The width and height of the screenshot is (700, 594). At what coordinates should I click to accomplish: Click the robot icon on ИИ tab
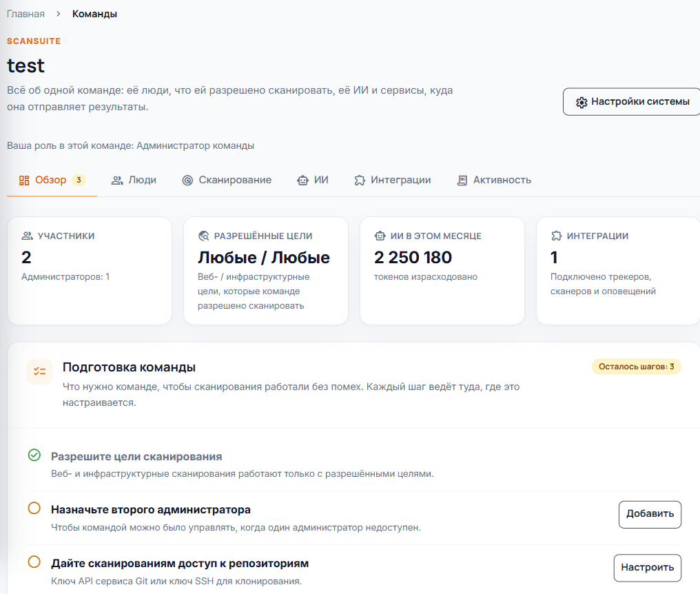302,181
